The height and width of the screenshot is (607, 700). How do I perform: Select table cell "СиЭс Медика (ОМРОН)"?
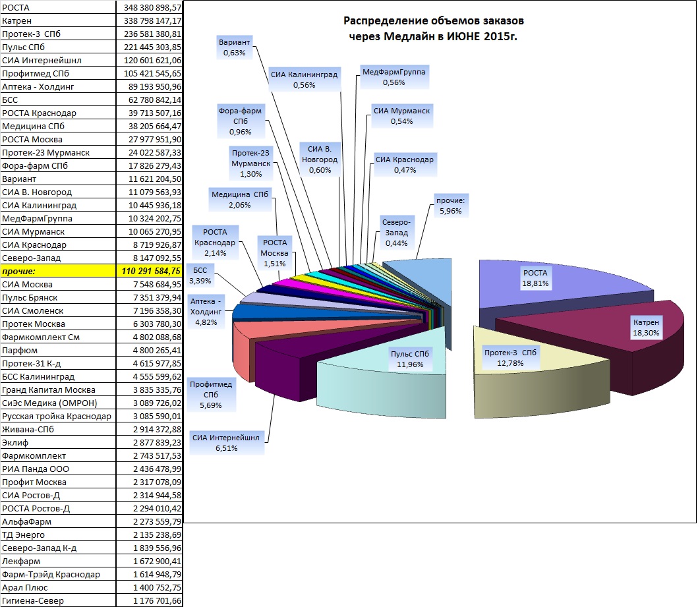(58, 403)
